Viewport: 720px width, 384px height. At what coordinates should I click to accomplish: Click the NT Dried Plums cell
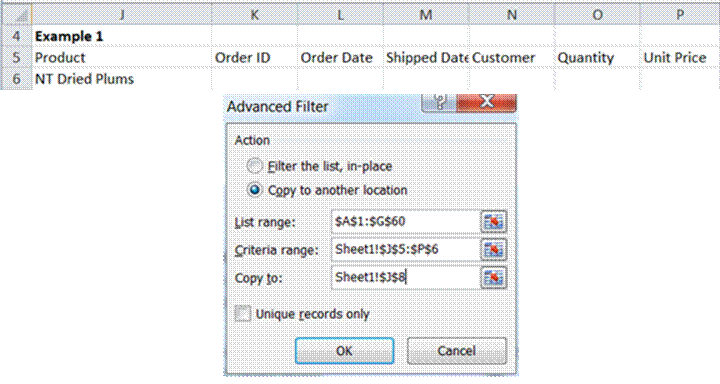click(x=122, y=79)
